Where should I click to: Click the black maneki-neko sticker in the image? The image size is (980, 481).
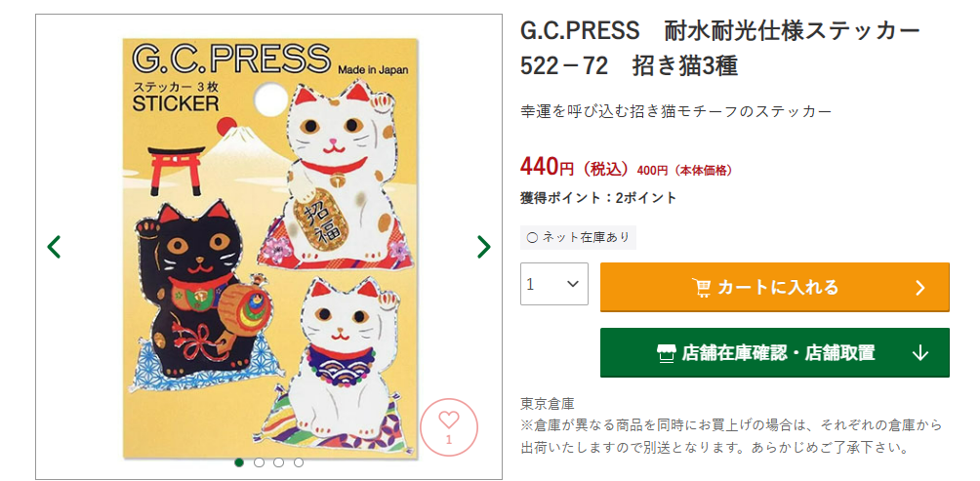[x=194, y=292]
